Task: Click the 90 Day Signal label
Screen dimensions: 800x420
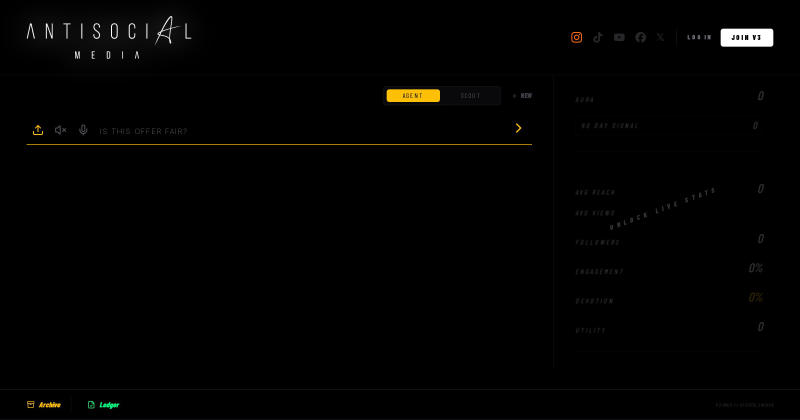Action: click(610, 126)
